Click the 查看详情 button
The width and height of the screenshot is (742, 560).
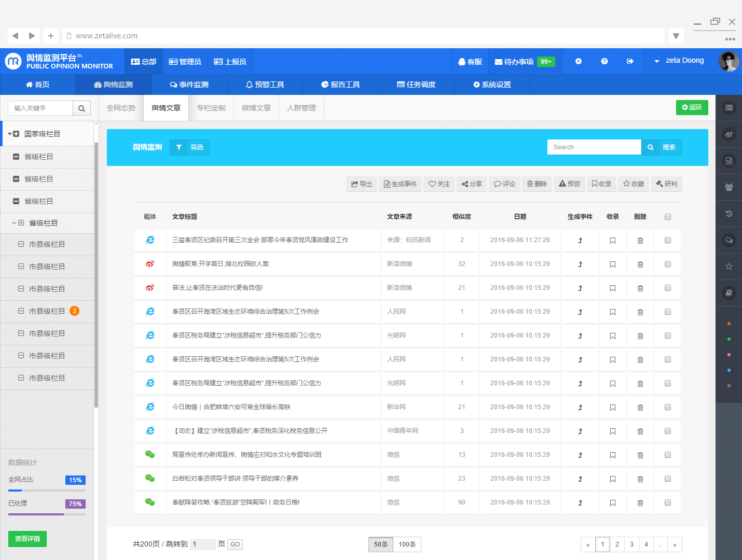[28, 539]
